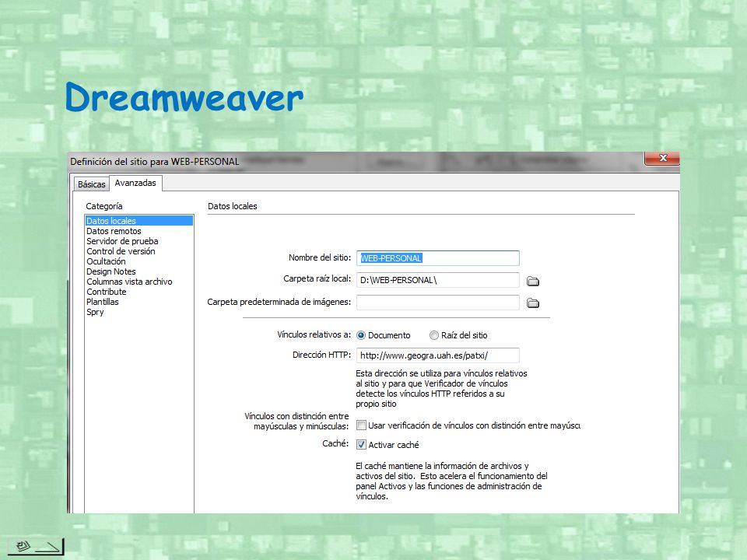Click the 'Carpeta raíz local:' label
The height and width of the screenshot is (560, 747).
tap(317, 278)
